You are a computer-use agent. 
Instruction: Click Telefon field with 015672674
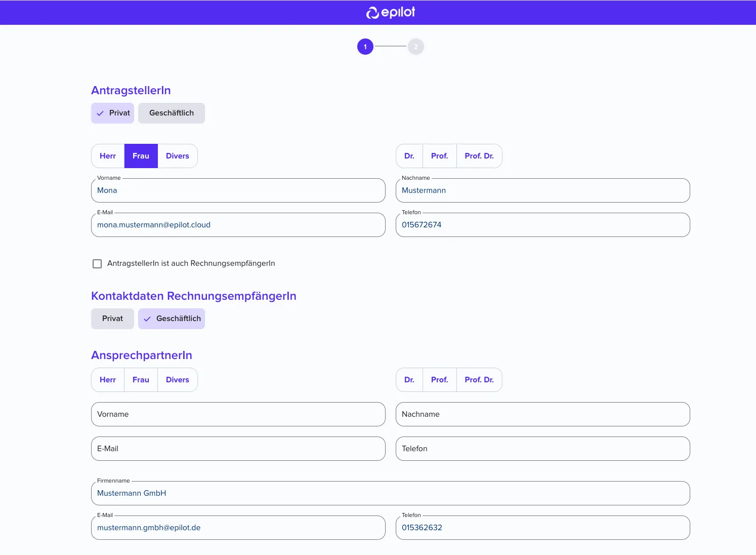click(x=543, y=225)
